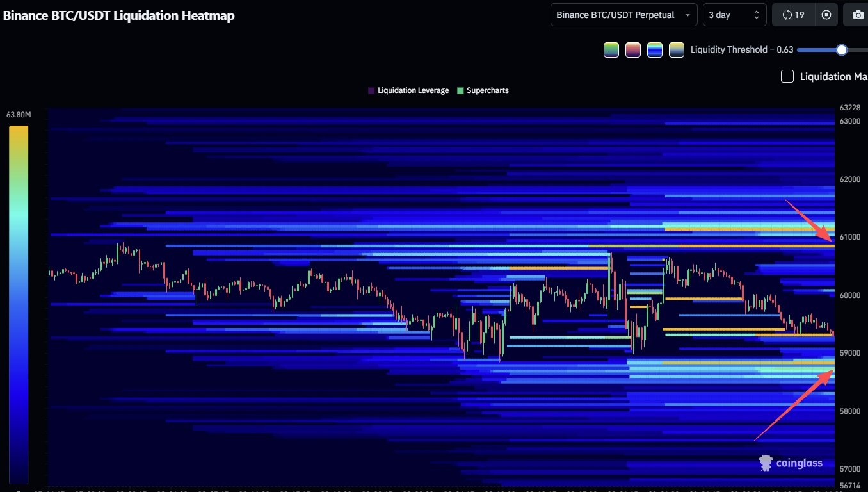Click the 63000 price axis label

(x=849, y=121)
